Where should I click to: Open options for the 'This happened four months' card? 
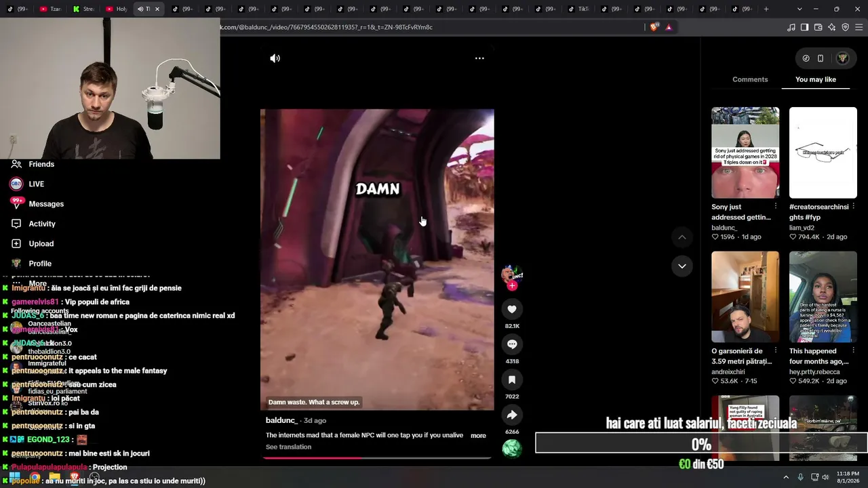pos(854,350)
